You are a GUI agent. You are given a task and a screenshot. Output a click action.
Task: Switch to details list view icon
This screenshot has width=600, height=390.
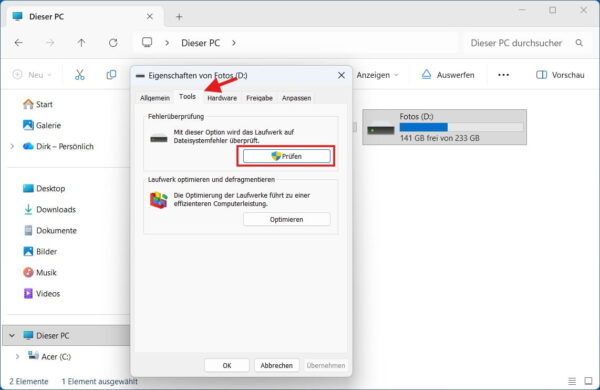coord(572,381)
